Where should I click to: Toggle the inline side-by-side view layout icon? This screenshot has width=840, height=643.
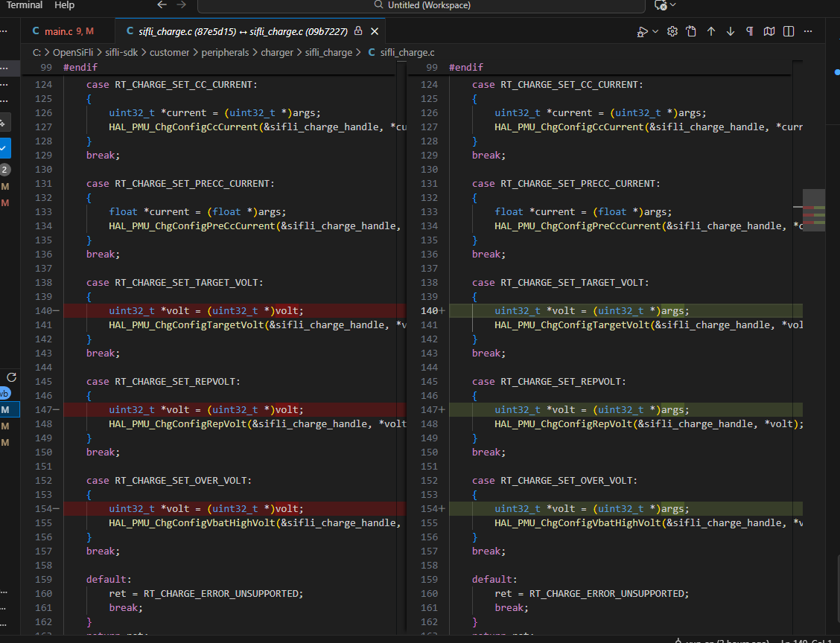point(789,31)
